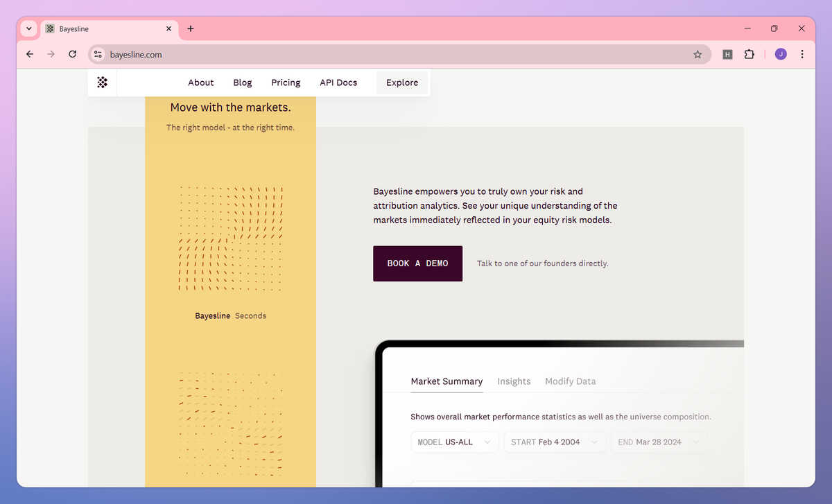832x504 pixels.
Task: Switch to the Insights tab
Action: point(514,381)
